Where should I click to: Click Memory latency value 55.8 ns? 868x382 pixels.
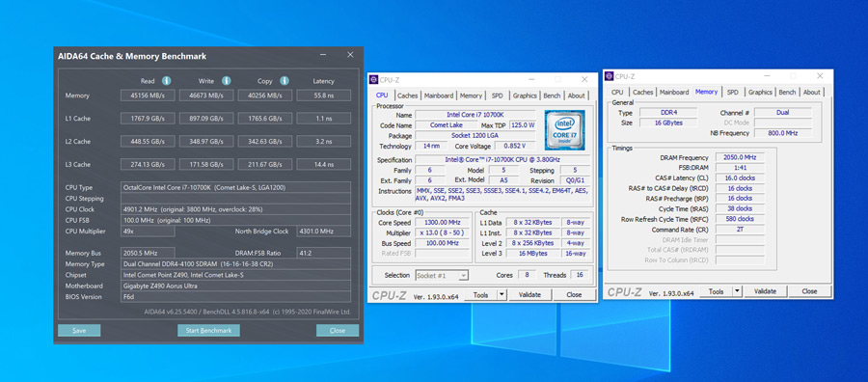click(x=323, y=95)
